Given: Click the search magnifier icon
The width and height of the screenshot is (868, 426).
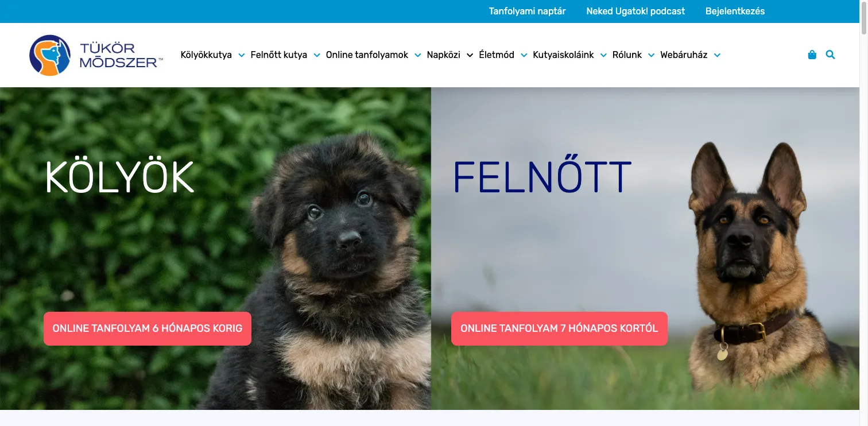Looking at the screenshot, I should click(x=830, y=55).
